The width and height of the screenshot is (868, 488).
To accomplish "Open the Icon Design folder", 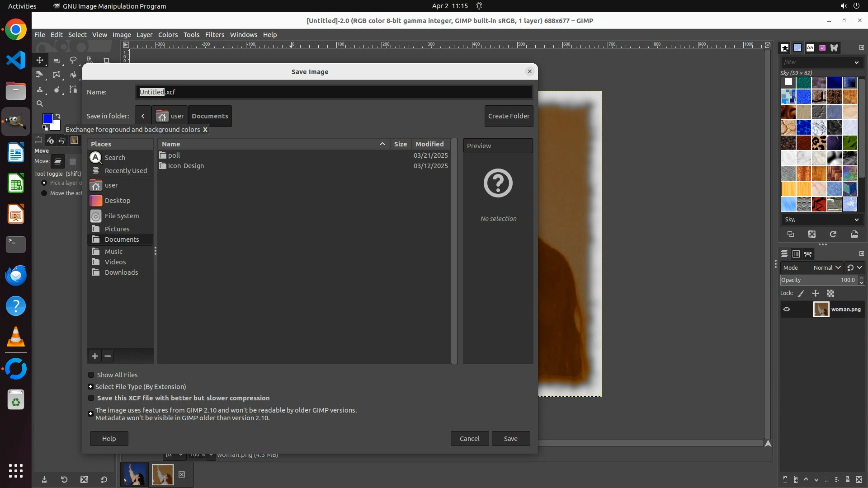I will tap(186, 166).
